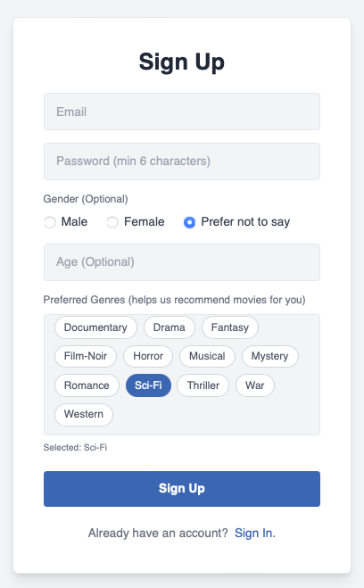This screenshot has height=588, width=364.
Task: Click the Email input field
Action: pos(182,112)
